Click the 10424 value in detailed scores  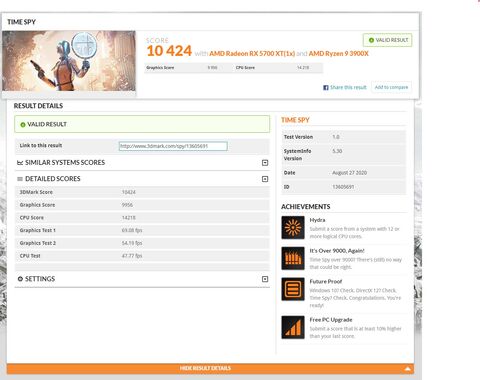129,192
